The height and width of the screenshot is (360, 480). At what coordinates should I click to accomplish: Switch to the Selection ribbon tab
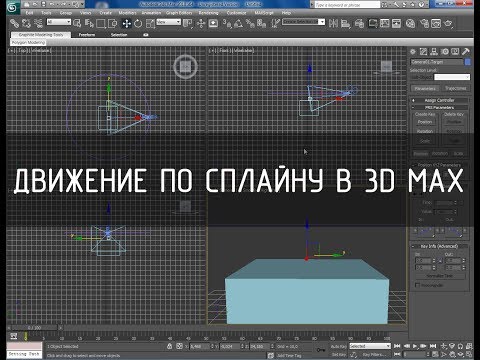119,35
